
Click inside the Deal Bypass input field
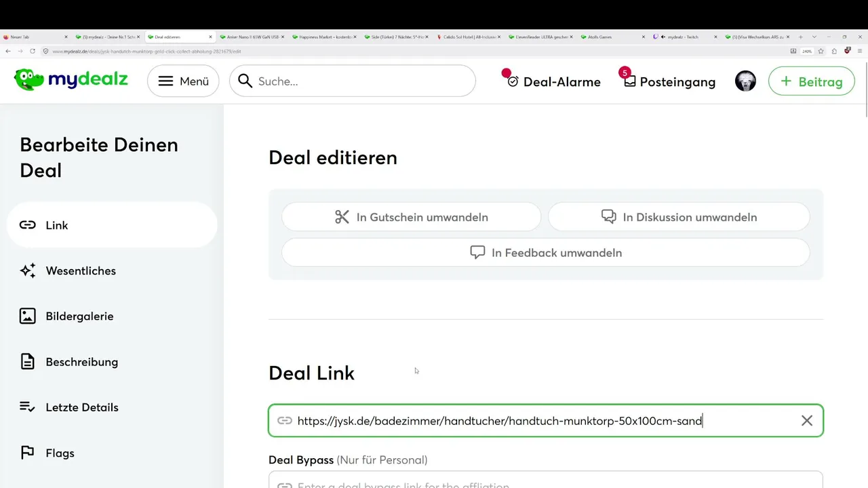[546, 480]
